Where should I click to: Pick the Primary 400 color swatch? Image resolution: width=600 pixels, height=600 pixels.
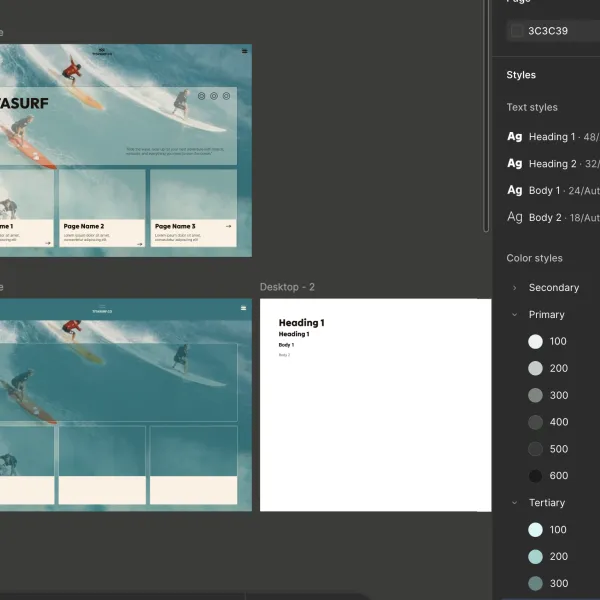[535, 422]
